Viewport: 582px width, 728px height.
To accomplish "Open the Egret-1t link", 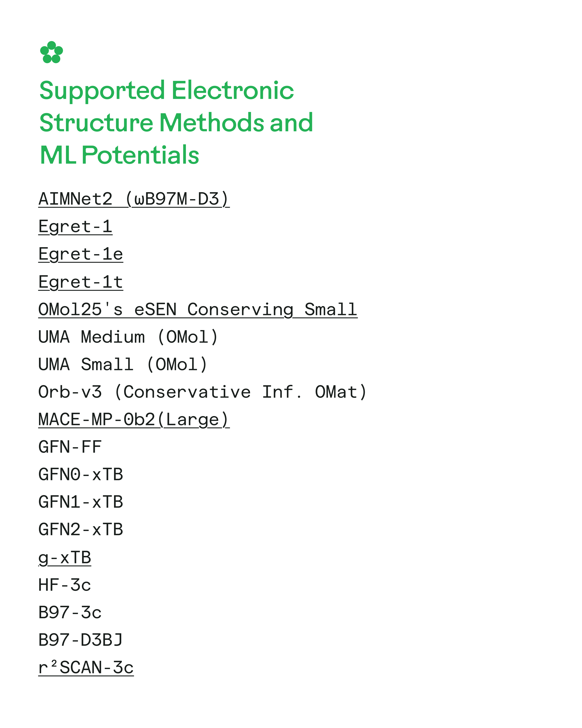I will click(x=81, y=282).
